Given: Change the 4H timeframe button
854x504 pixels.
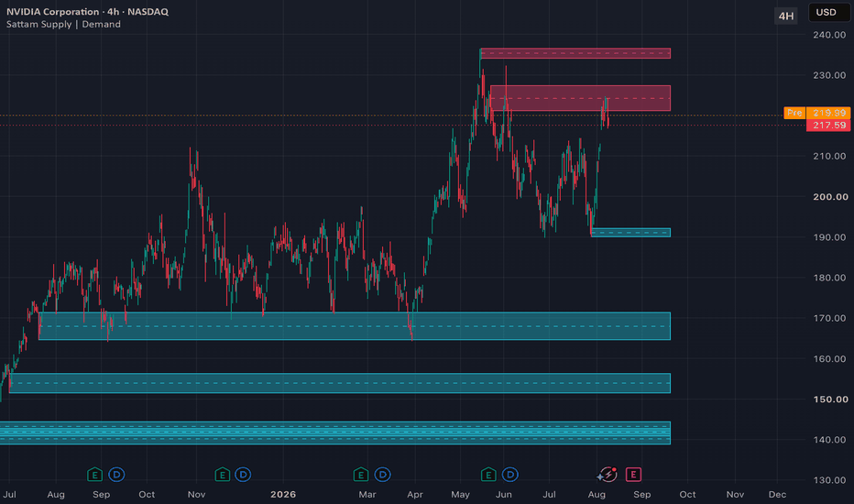Looking at the screenshot, I should click(x=786, y=16).
